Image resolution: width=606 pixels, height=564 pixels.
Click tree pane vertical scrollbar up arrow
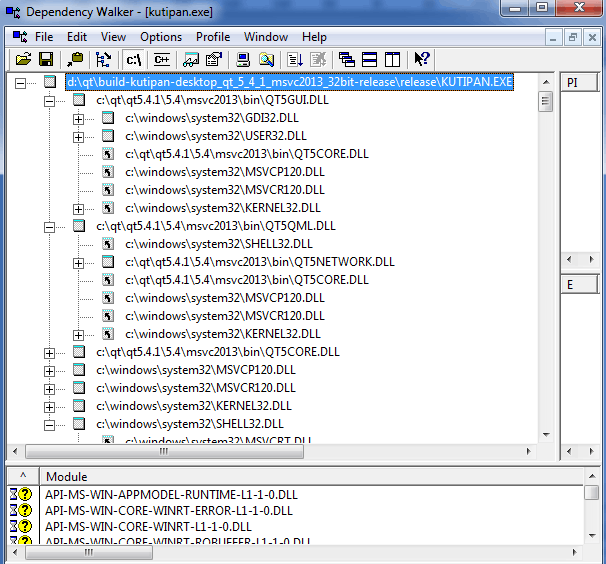pos(546,82)
